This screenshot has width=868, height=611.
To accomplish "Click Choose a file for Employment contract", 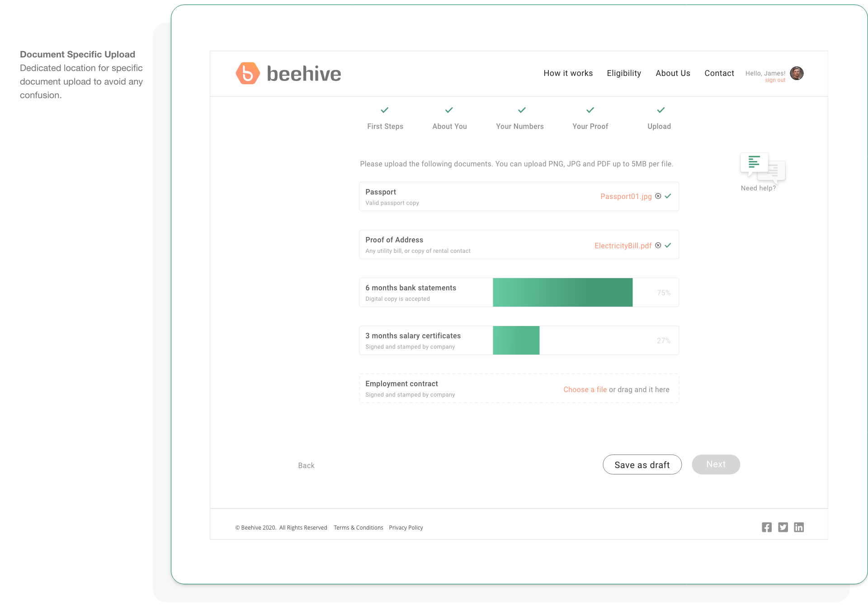I will [585, 389].
